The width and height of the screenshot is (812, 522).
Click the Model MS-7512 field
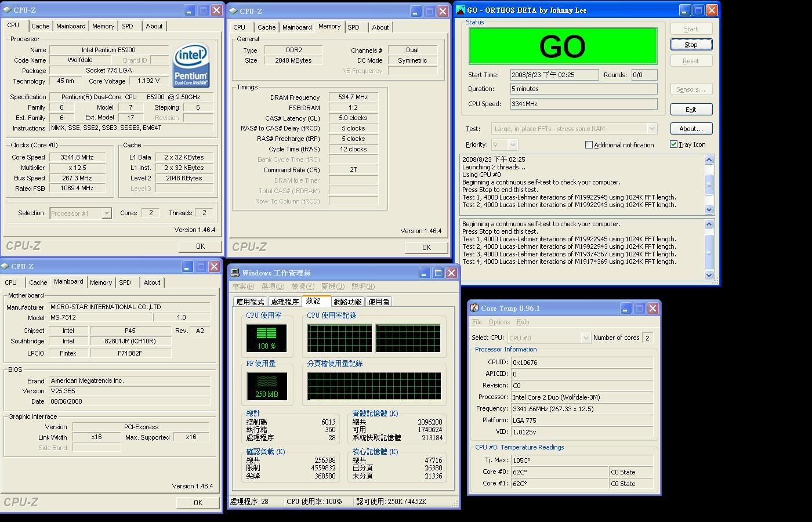point(100,317)
